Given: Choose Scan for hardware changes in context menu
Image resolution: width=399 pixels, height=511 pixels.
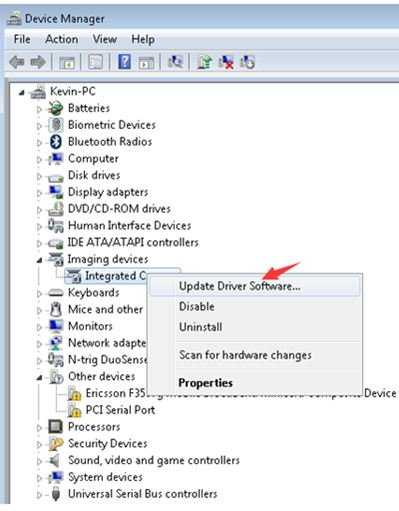Looking at the screenshot, I should 255,355.
